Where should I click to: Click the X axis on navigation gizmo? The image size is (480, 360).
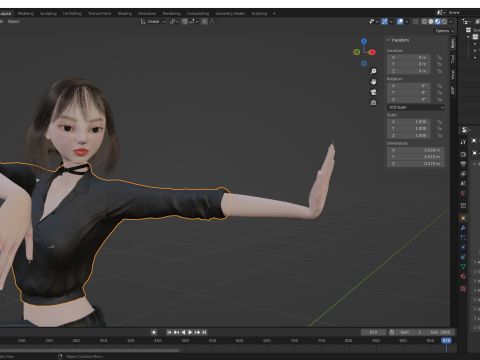[372, 52]
